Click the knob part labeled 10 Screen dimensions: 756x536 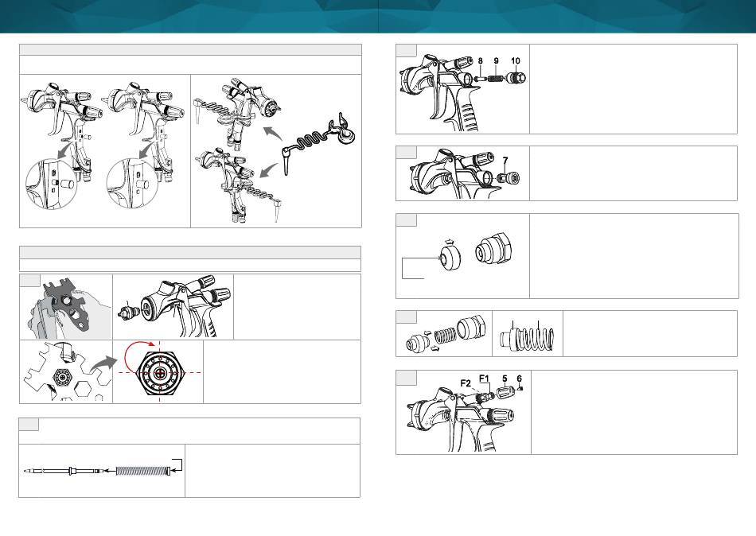coord(516,77)
